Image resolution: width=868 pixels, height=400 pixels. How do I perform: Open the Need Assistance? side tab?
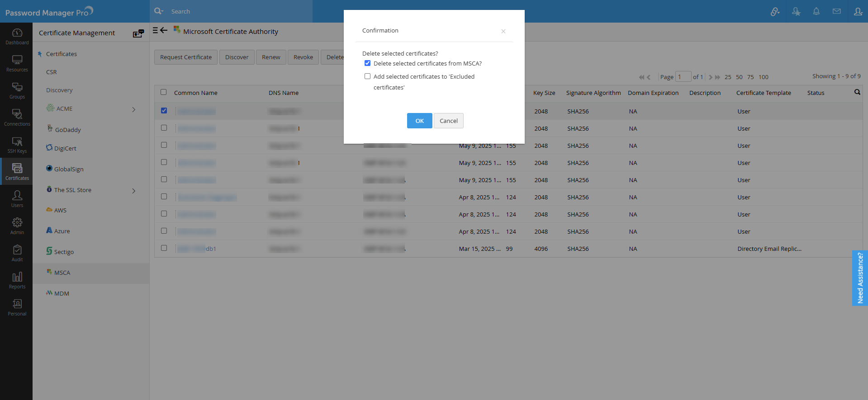point(860,278)
